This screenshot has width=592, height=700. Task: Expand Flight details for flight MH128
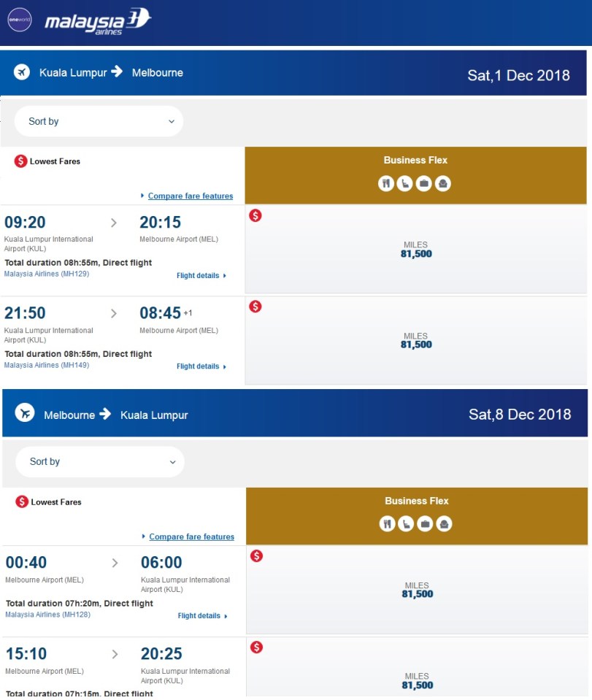(202, 616)
